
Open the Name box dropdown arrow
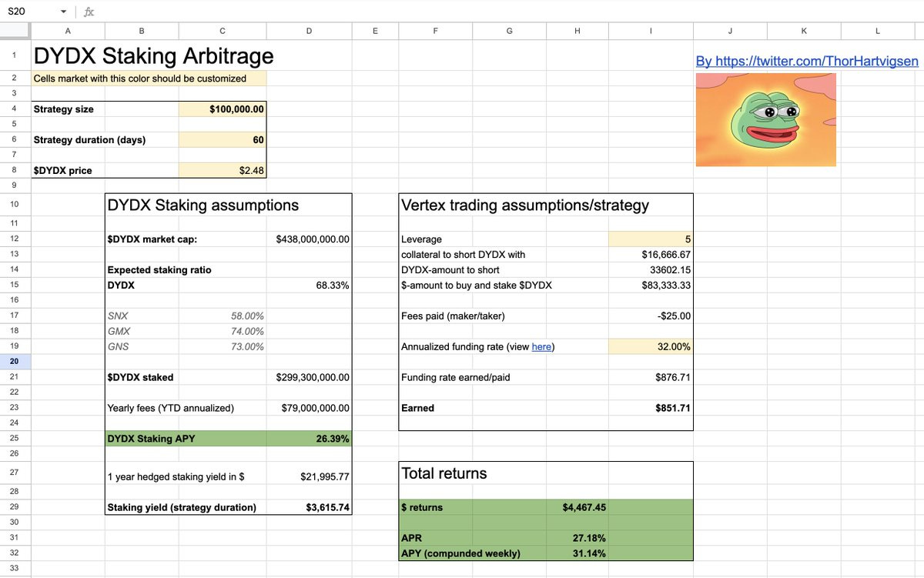(63, 12)
